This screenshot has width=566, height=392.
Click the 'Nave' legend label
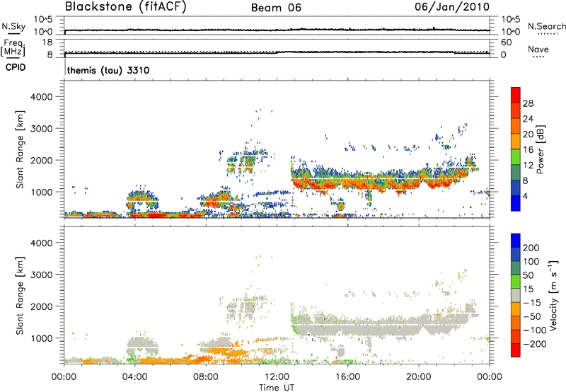click(x=538, y=49)
